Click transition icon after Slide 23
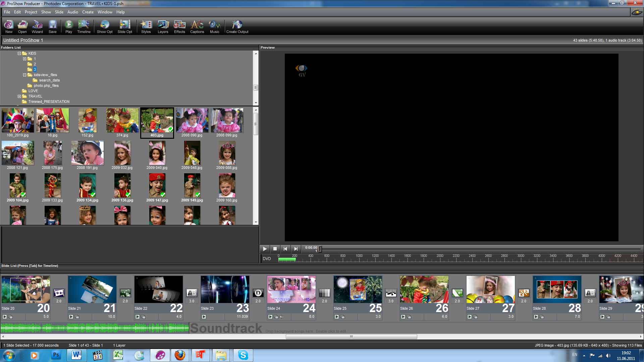The width and height of the screenshot is (644, 362). click(x=258, y=293)
